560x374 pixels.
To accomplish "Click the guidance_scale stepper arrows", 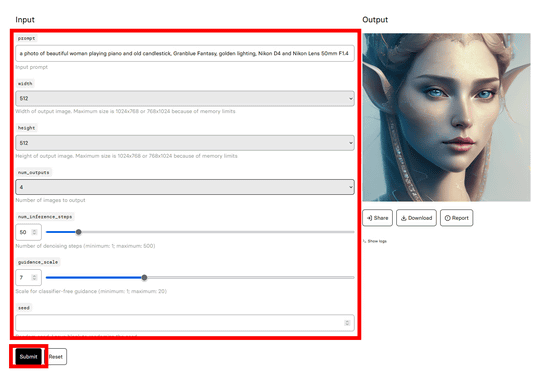I will point(34,278).
